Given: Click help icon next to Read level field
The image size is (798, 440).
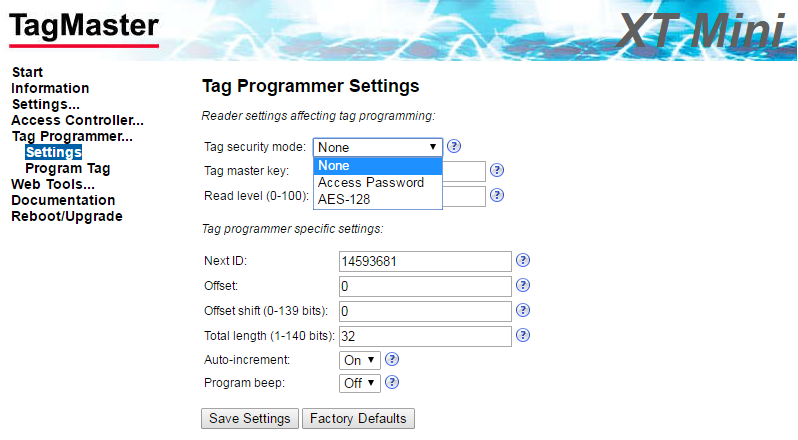Looking at the screenshot, I should click(497, 195).
